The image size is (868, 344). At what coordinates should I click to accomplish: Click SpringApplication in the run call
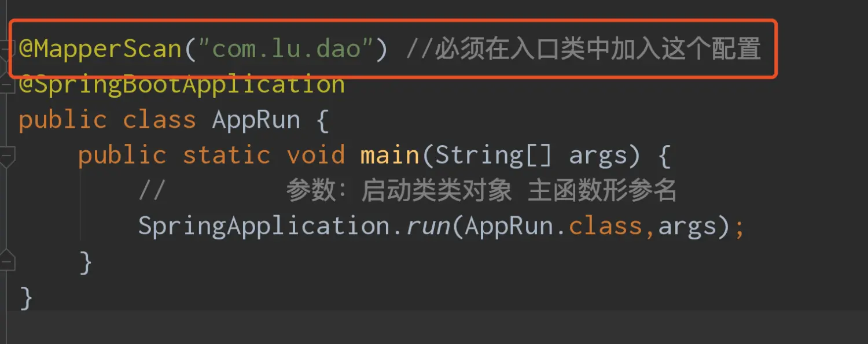point(264,226)
